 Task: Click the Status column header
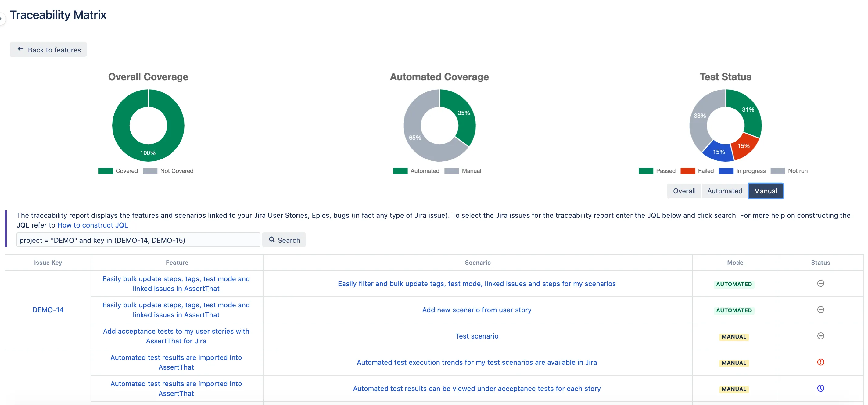(x=820, y=263)
